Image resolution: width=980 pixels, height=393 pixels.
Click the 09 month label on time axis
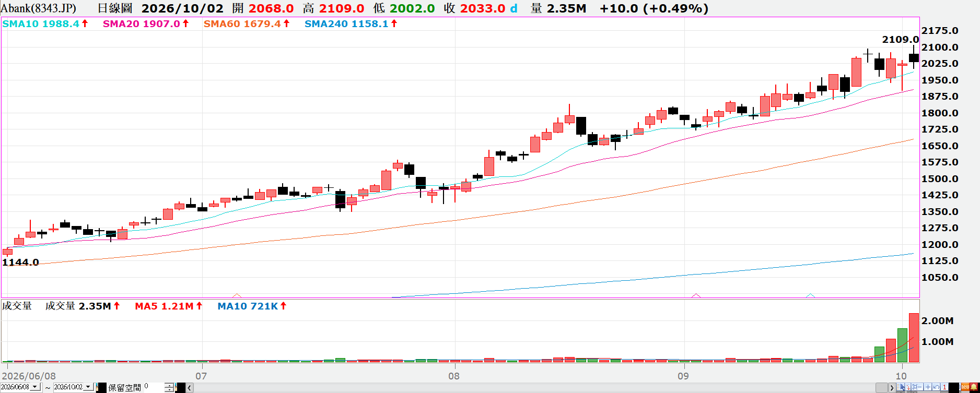(x=683, y=376)
